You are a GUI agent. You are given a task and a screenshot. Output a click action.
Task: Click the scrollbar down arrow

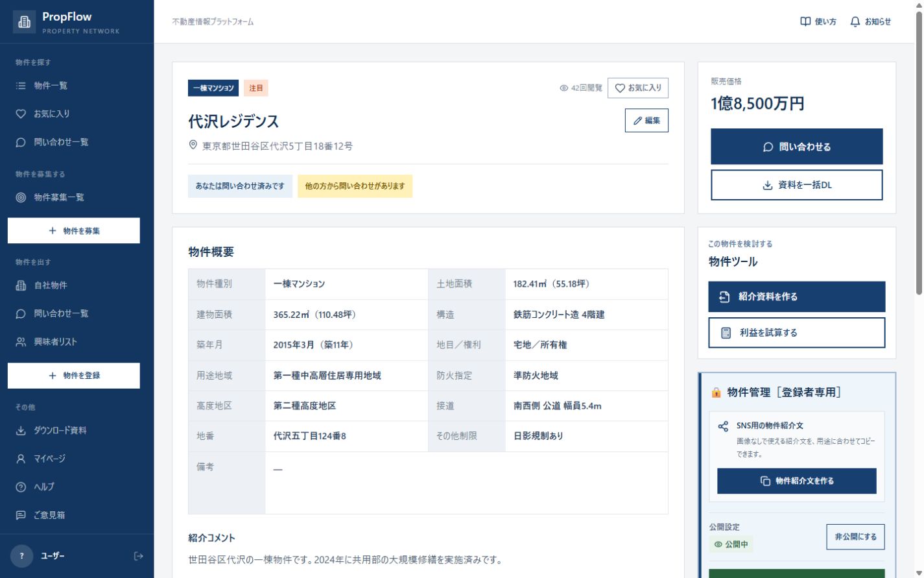click(919, 573)
